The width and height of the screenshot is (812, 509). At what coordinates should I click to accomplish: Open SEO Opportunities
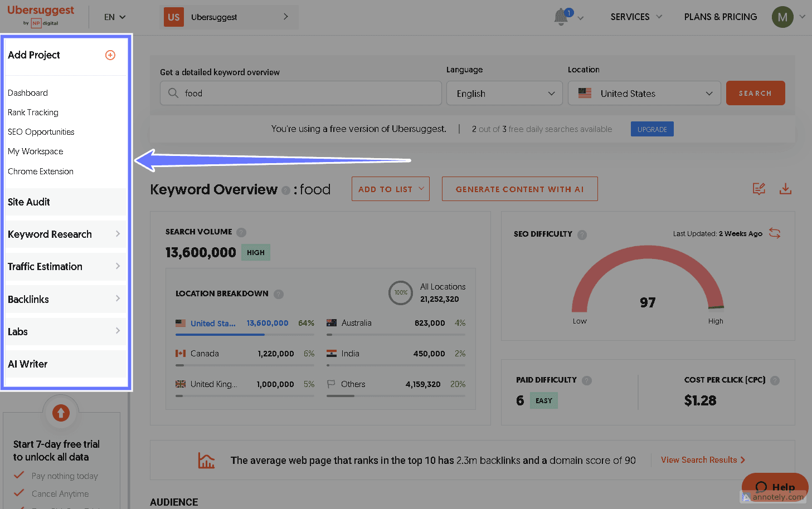[41, 132]
